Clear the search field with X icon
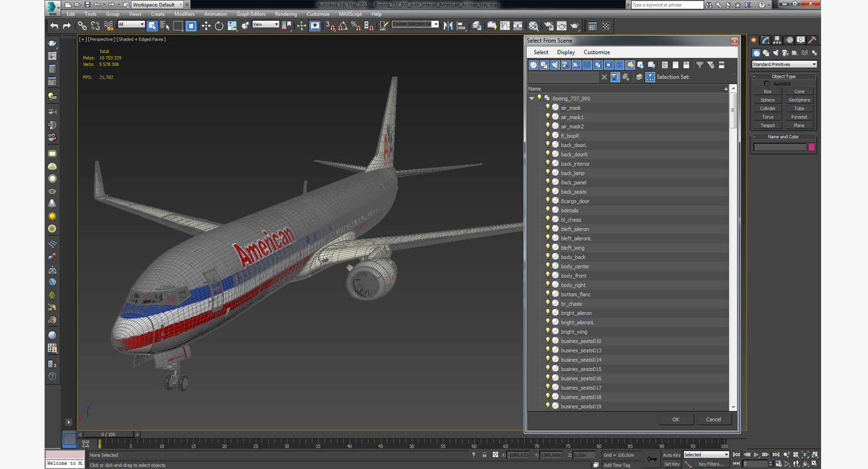Screen dimensions: 868x469 [x=604, y=77]
